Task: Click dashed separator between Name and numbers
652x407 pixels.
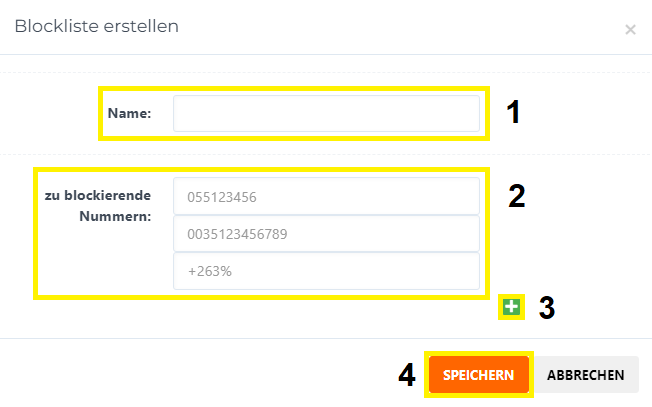Action: pyautogui.click(x=326, y=154)
